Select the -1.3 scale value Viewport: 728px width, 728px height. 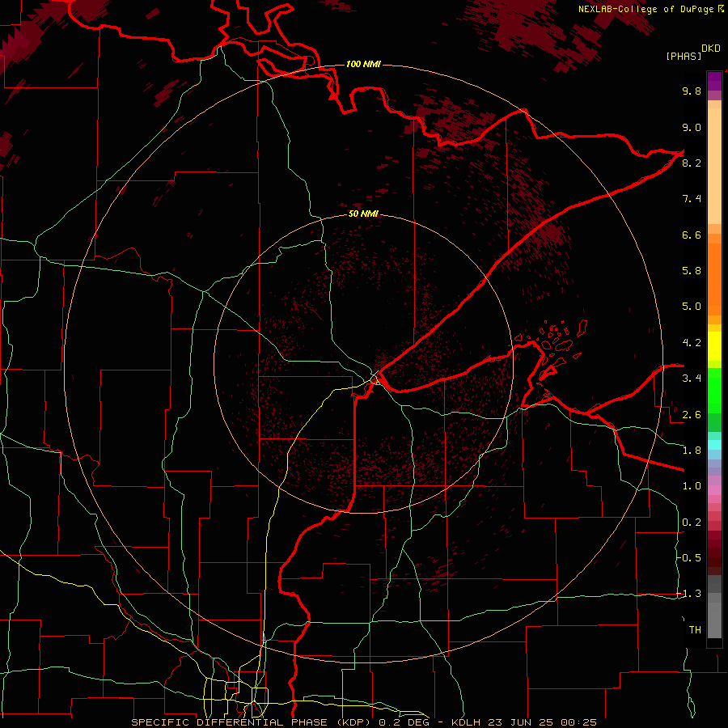[689, 594]
